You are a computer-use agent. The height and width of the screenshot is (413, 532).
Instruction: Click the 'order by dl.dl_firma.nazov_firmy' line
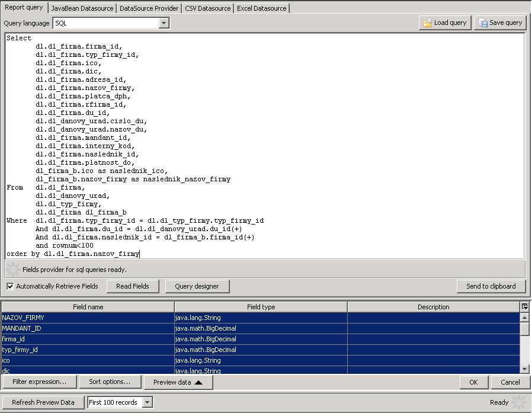(x=73, y=254)
